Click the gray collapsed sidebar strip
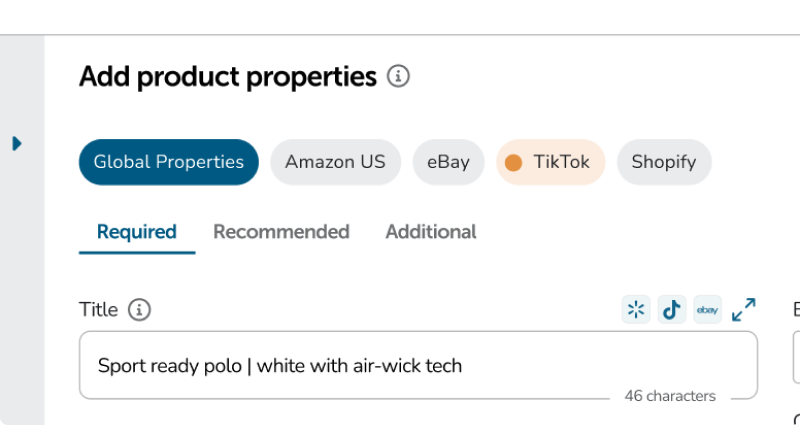The height and width of the screenshot is (425, 800). 22,230
